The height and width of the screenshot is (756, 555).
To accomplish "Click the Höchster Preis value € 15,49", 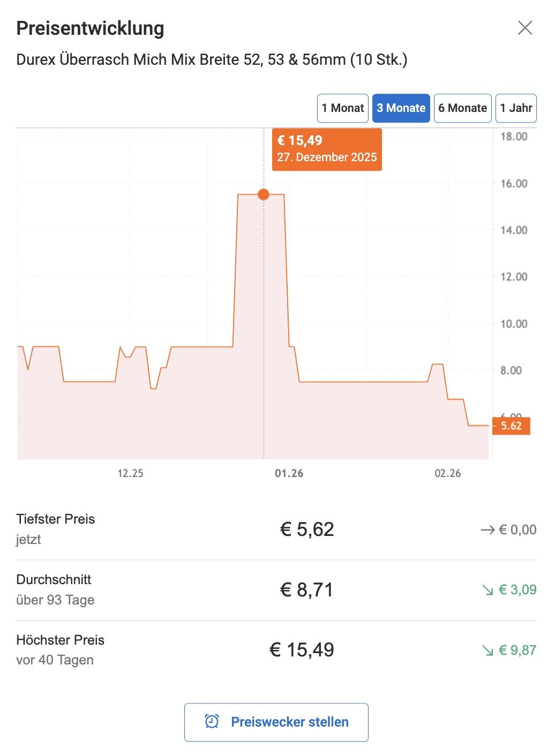I will point(302,650).
